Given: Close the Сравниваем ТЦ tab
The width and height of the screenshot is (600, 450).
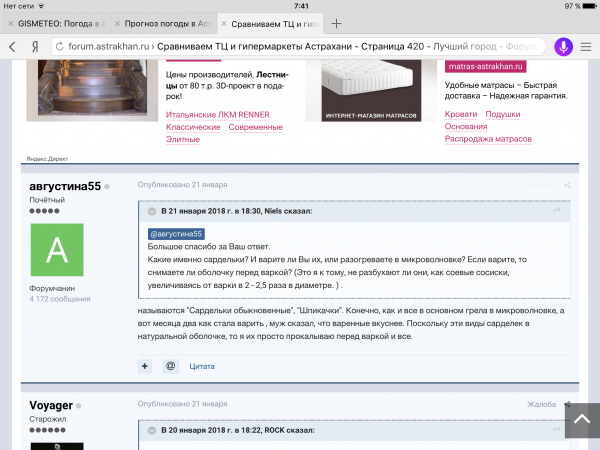Looking at the screenshot, I should [224, 24].
